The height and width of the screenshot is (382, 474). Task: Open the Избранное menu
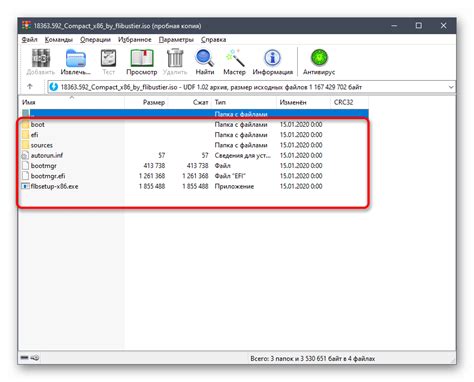pos(135,39)
